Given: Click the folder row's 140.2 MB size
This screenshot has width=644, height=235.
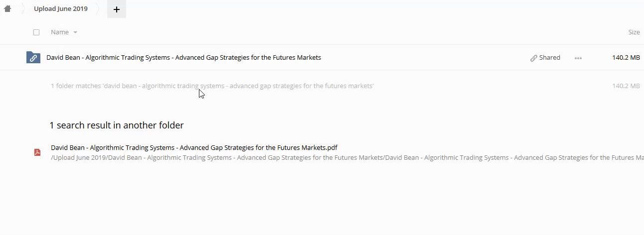Looking at the screenshot, I should 626,58.
